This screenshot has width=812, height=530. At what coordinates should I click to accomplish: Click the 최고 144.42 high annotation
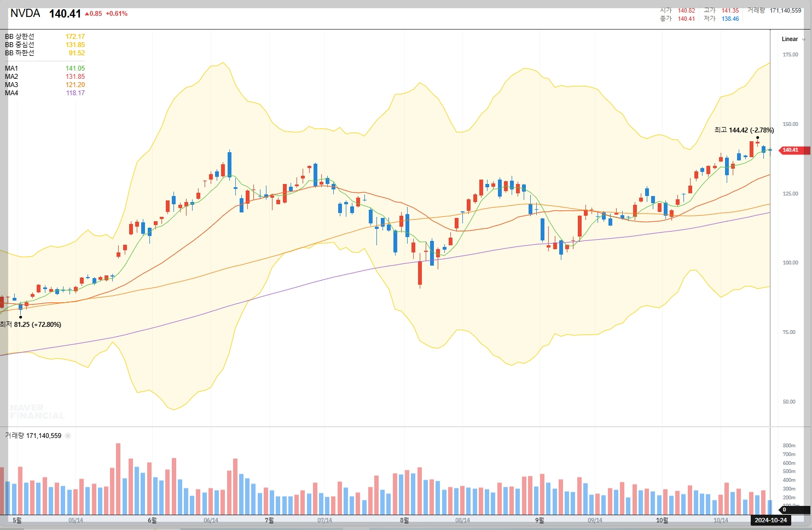point(744,130)
